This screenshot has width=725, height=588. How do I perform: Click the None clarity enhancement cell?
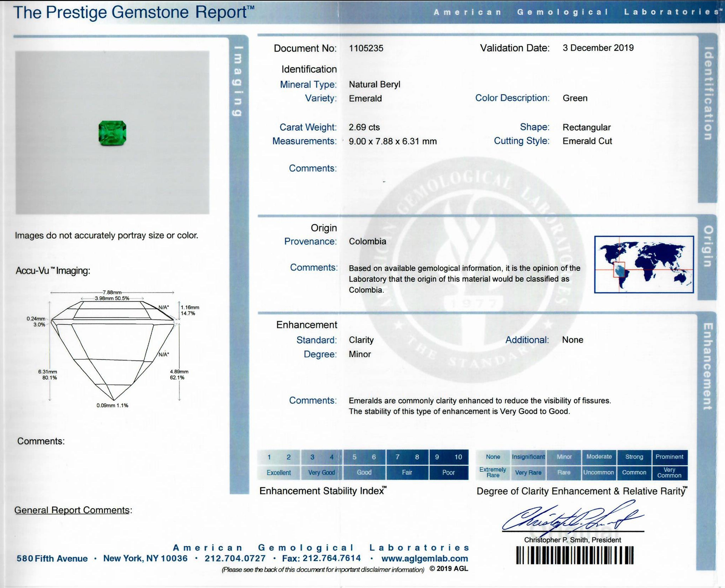493,457
